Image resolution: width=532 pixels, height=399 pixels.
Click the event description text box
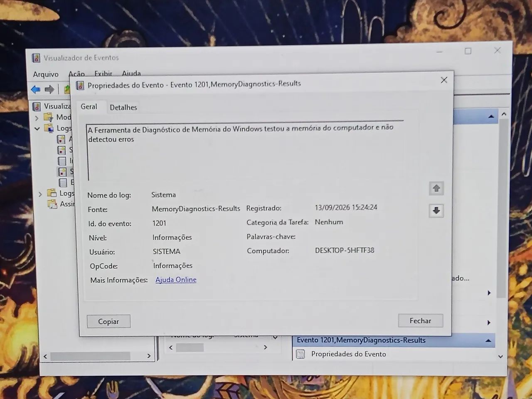click(245, 151)
